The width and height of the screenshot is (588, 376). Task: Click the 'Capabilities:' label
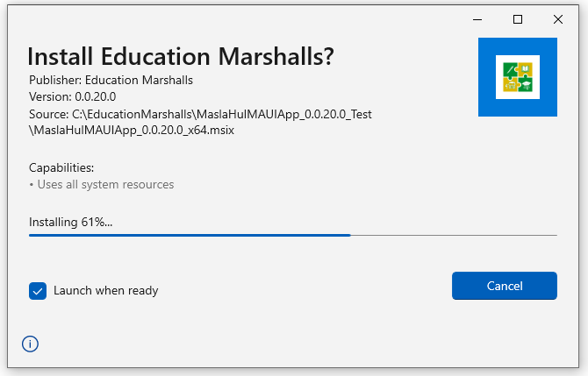[61, 167]
